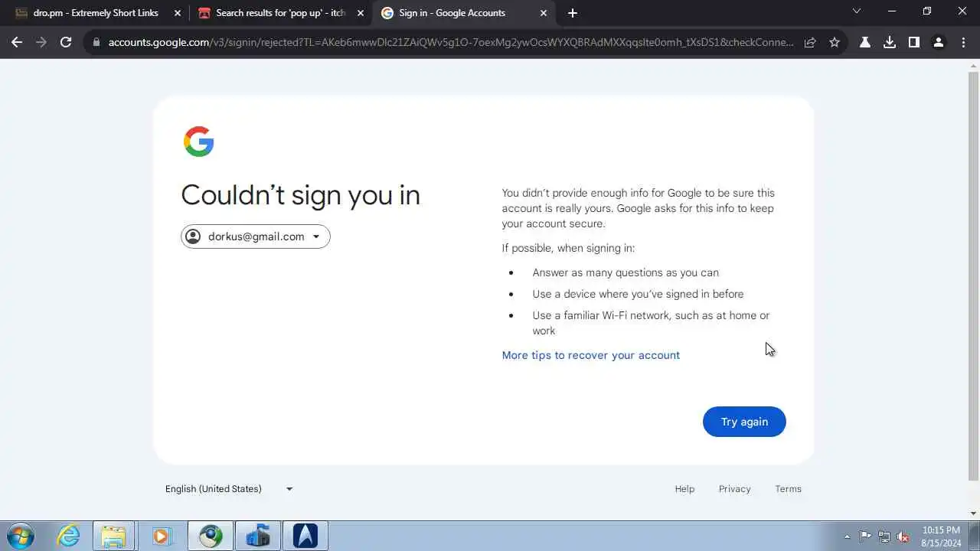Viewport: 980px width, 551px height.
Task: Go forward to the next page
Action: [x=41, y=42]
